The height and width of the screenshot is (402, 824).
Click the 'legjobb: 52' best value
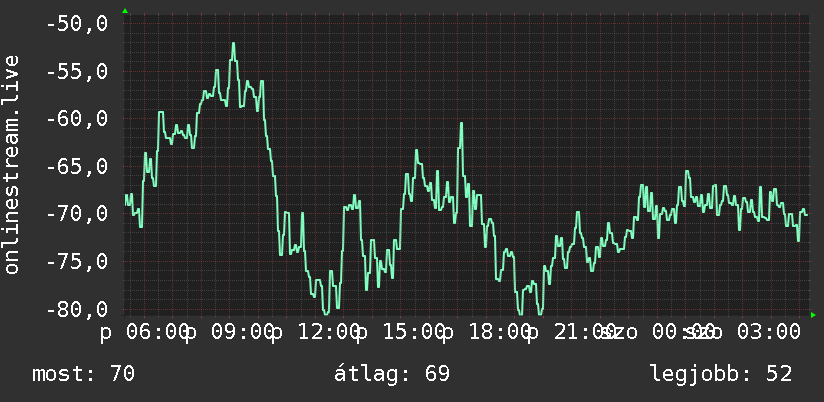pos(721,374)
